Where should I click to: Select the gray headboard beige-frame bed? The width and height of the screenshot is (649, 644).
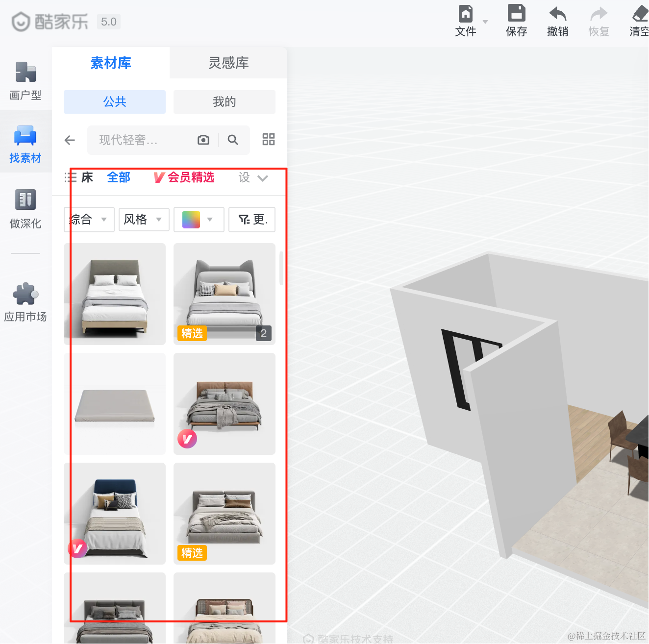pos(115,294)
